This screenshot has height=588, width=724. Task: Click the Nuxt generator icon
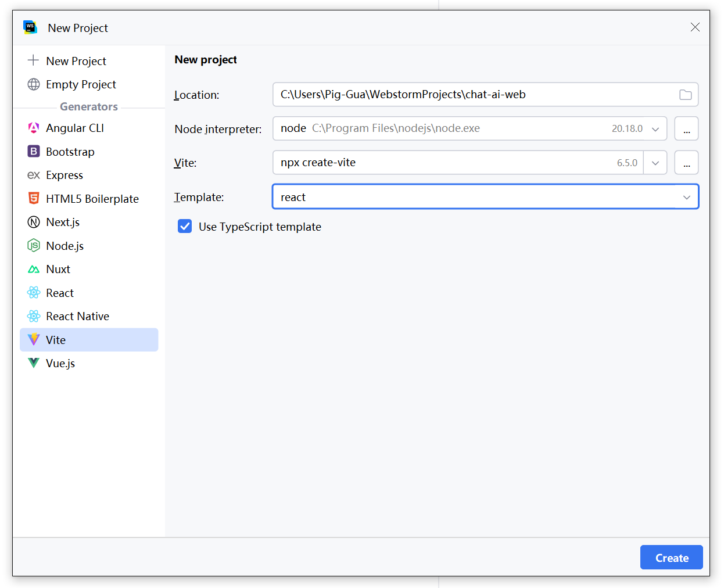(x=34, y=269)
